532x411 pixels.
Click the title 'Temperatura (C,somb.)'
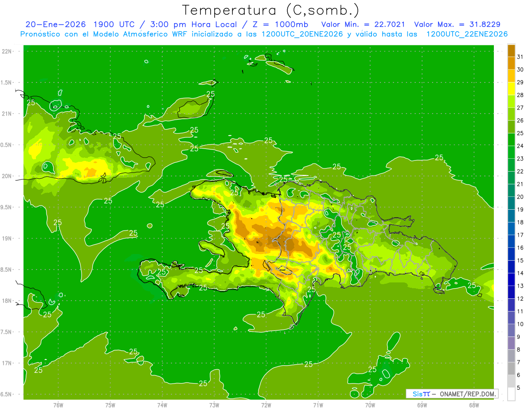point(270,10)
